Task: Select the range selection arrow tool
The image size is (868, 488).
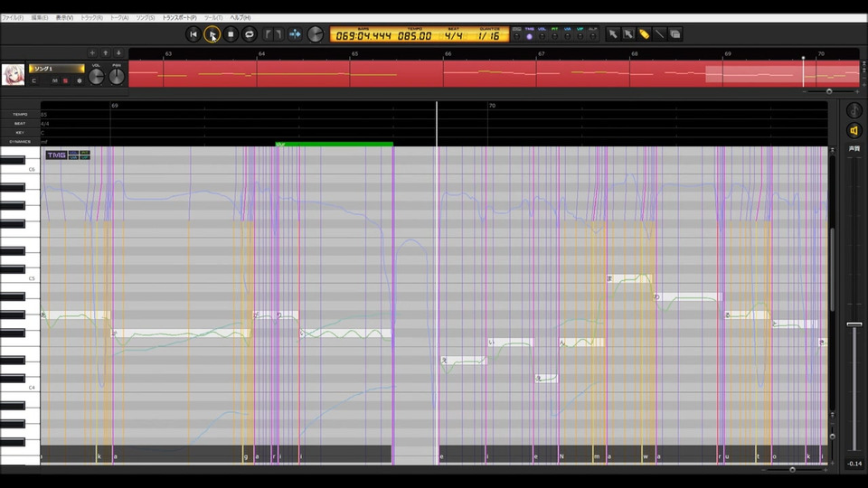Action: [x=628, y=34]
